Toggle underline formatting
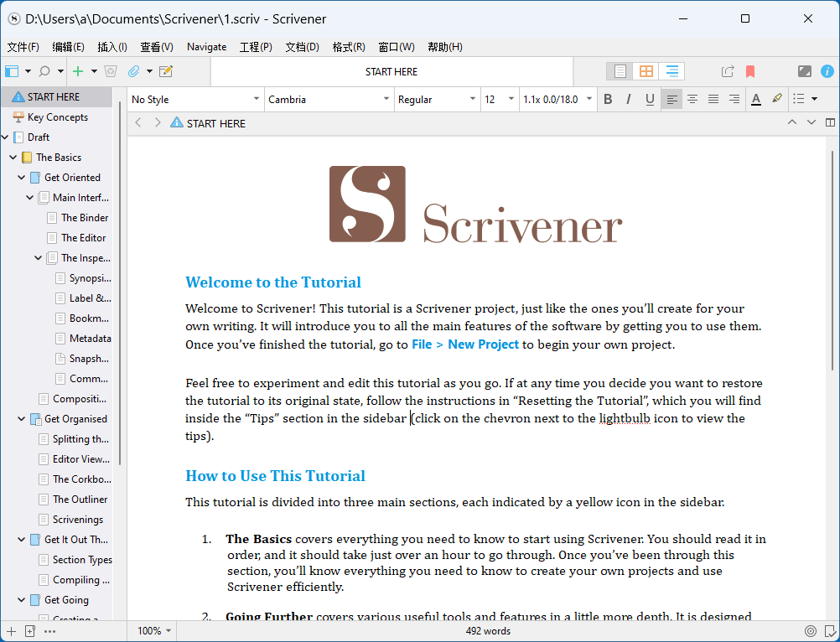Screen dimensions: 840x642 tap(650, 99)
